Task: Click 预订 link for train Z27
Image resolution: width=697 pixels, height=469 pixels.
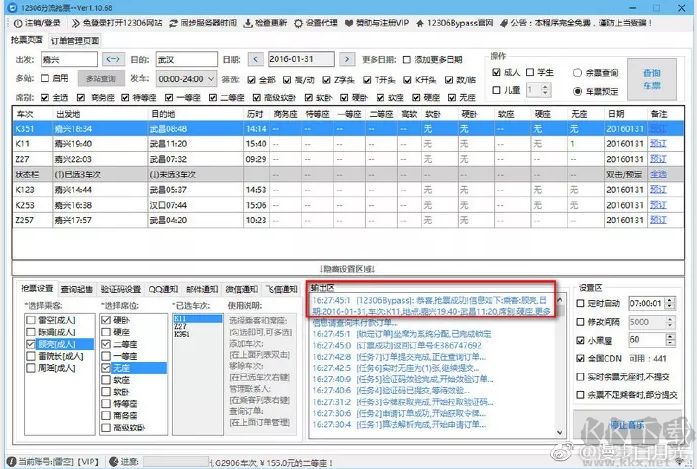Action: pyautogui.click(x=658, y=159)
